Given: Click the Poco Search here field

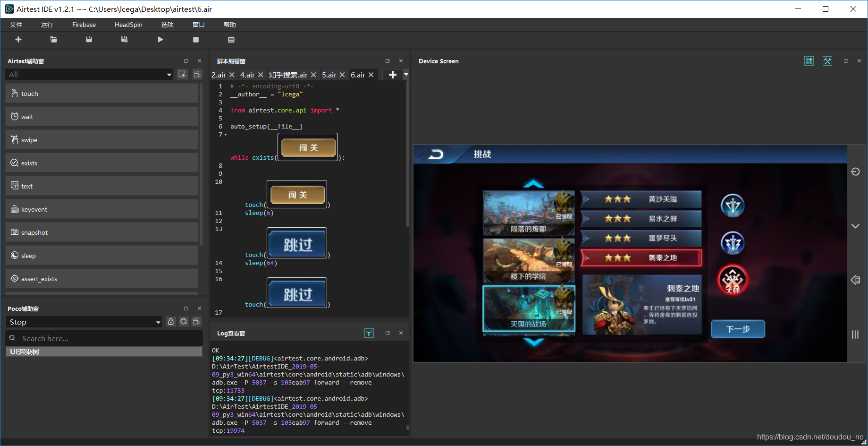Looking at the screenshot, I should click(x=104, y=338).
